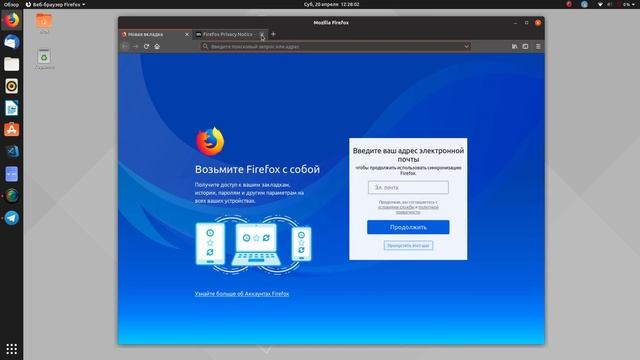Open Telegram from the dock
640x360 pixels.
pyautogui.click(x=11, y=218)
